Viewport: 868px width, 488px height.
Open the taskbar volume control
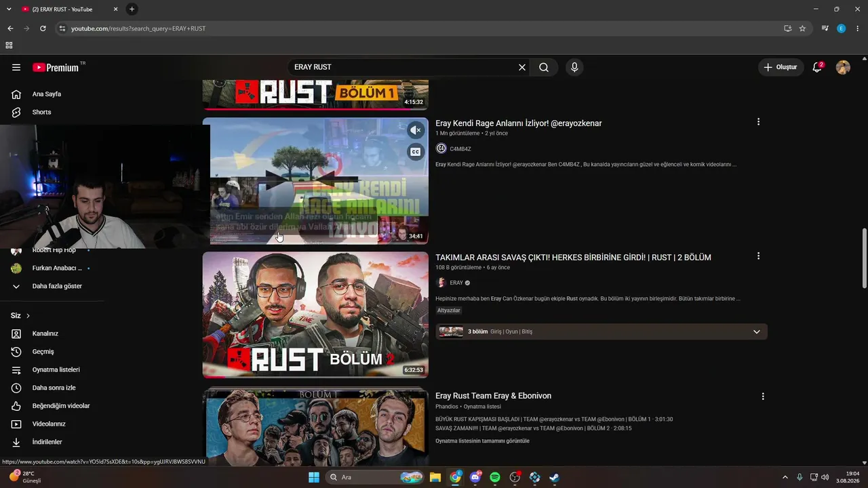point(825,477)
